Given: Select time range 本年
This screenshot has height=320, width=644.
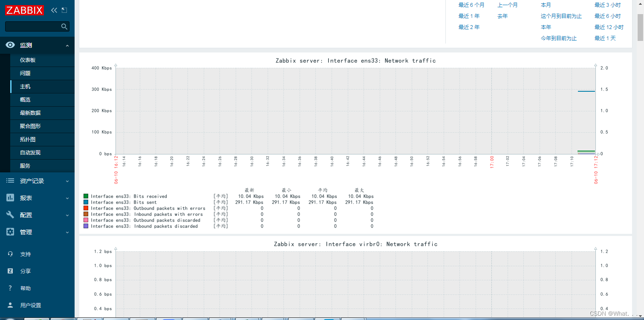Looking at the screenshot, I should coord(546,27).
